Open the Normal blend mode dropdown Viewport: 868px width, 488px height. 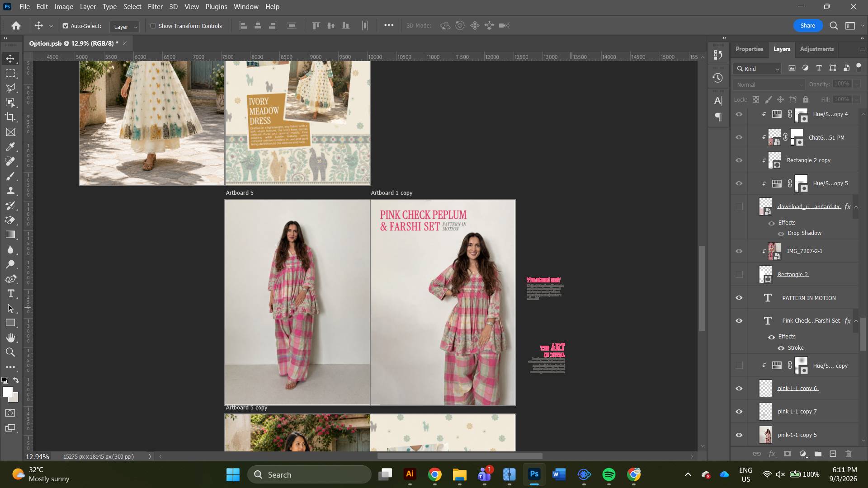[x=769, y=84]
